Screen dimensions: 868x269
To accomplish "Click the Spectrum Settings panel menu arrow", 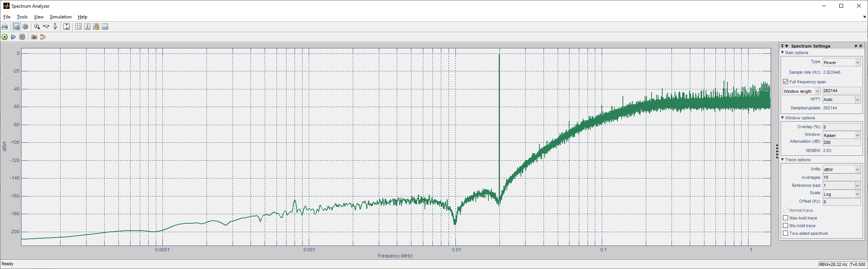I will click(x=786, y=46).
